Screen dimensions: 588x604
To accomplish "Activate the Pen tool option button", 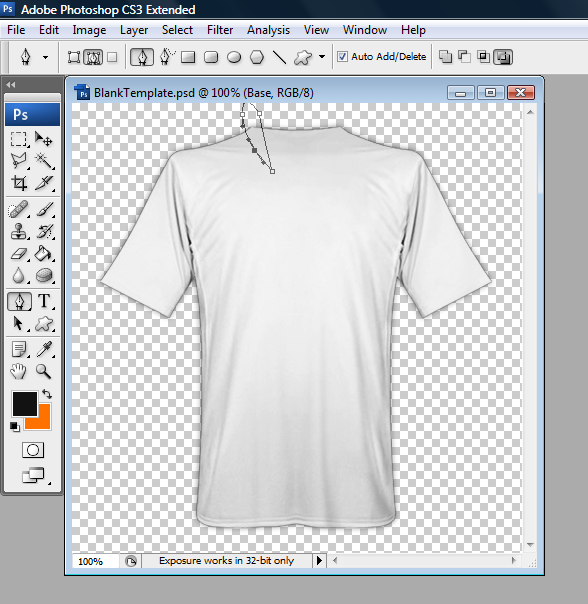I will pos(142,57).
